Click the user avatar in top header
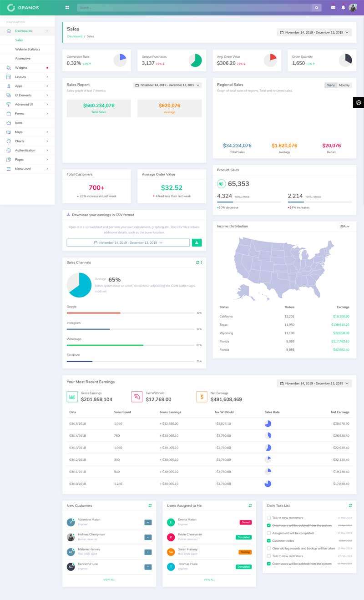 point(353,7)
